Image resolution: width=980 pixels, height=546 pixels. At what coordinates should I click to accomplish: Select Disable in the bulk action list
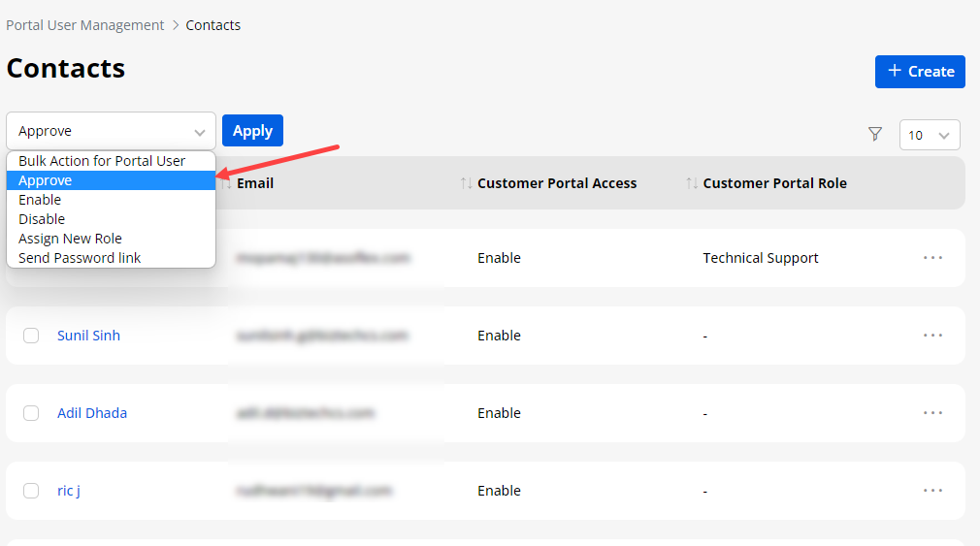coord(42,219)
